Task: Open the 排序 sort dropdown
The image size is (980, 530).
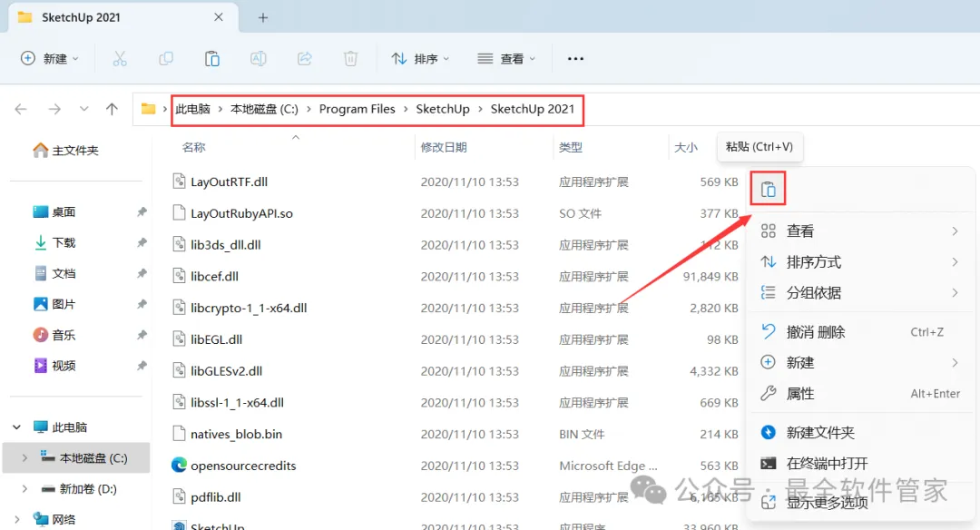Action: coord(420,59)
